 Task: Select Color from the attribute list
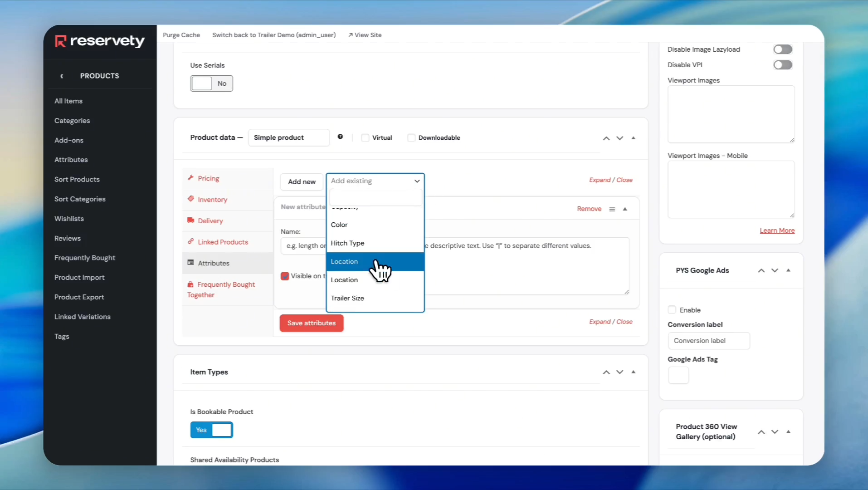[375, 225]
